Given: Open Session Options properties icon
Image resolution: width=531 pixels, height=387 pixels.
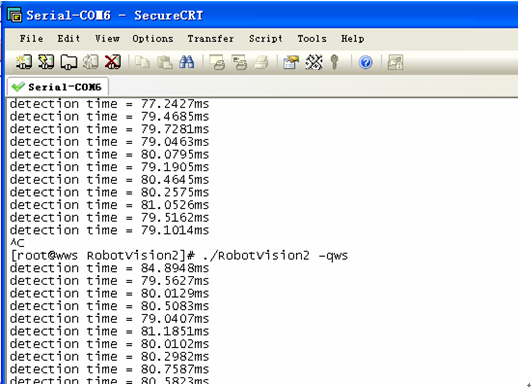Looking at the screenshot, I should pos(291,62).
